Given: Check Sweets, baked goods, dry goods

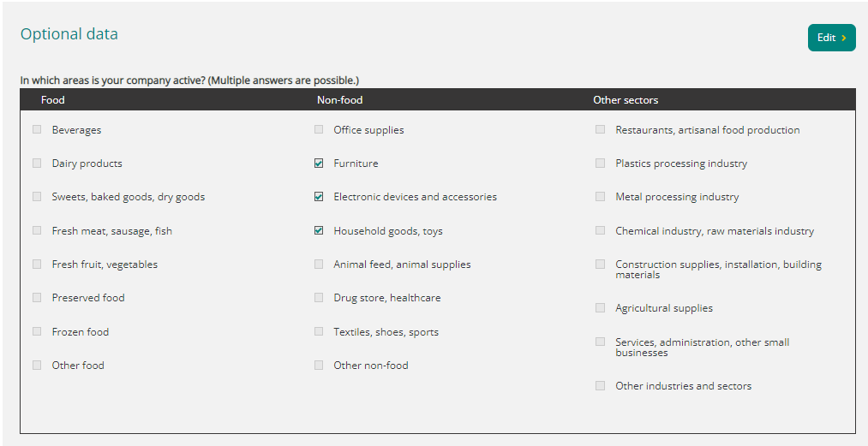Looking at the screenshot, I should tap(37, 196).
